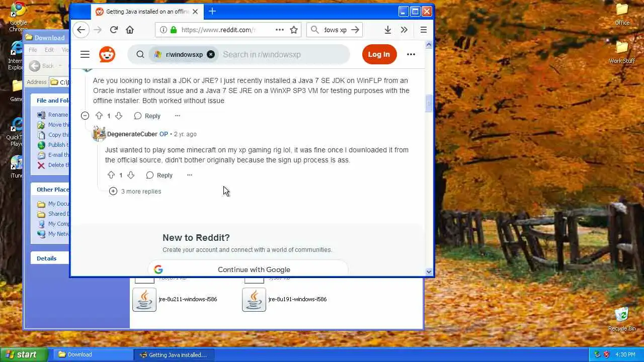The height and width of the screenshot is (362, 644).
Task: Open the browser home page
Action: coord(130,30)
